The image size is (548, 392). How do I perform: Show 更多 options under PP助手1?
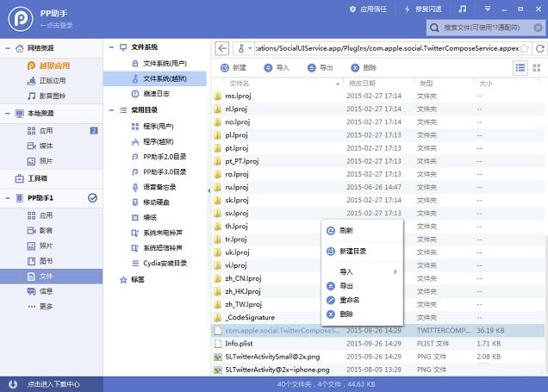[x=40, y=307]
